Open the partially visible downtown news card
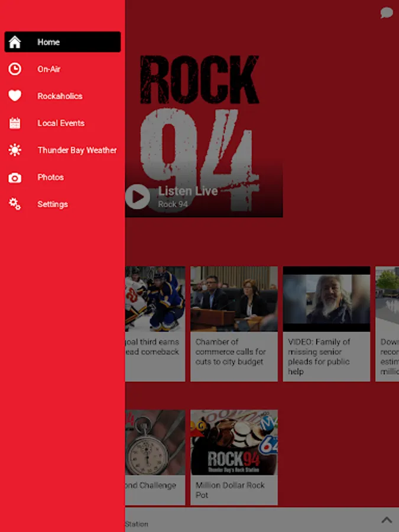Image resolution: width=399 pixels, height=532 pixels. pyautogui.click(x=387, y=324)
